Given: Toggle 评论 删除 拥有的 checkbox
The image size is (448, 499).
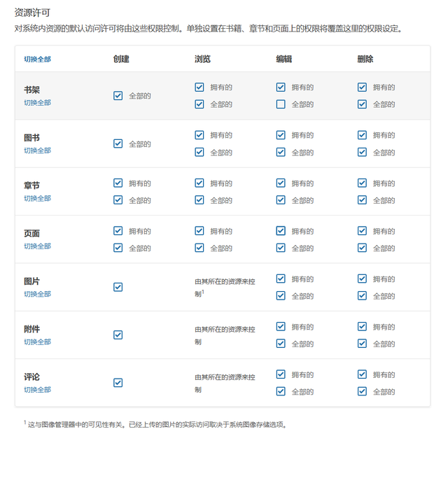Looking at the screenshot, I should (362, 374).
